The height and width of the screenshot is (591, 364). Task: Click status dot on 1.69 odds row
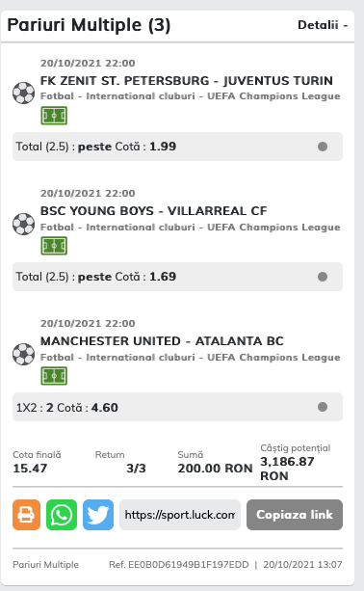[x=323, y=277]
